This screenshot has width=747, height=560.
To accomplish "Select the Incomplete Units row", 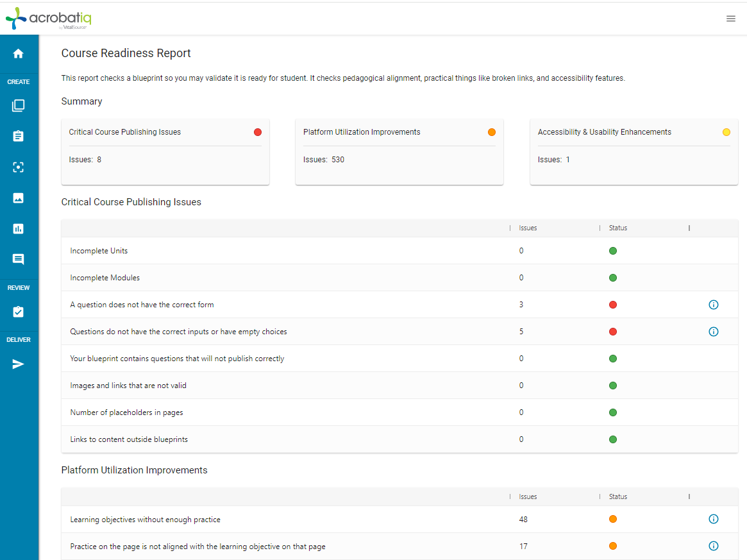I will [x=99, y=251].
